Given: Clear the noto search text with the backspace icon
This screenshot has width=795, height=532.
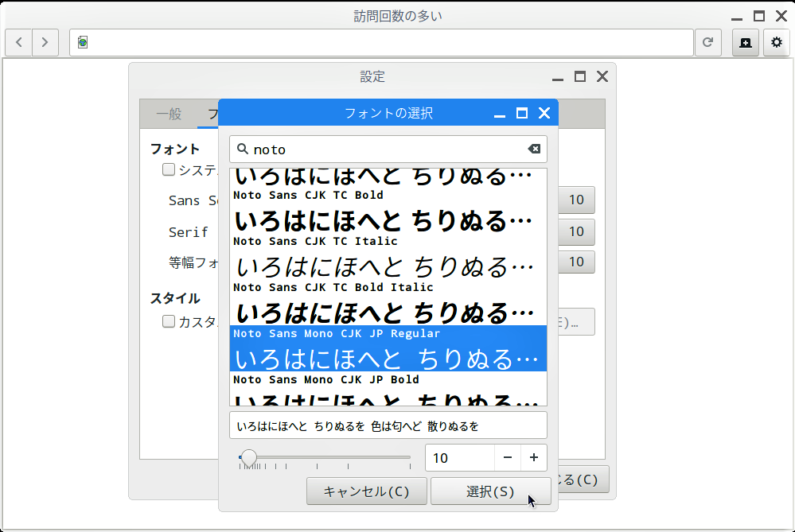Looking at the screenshot, I should point(534,149).
